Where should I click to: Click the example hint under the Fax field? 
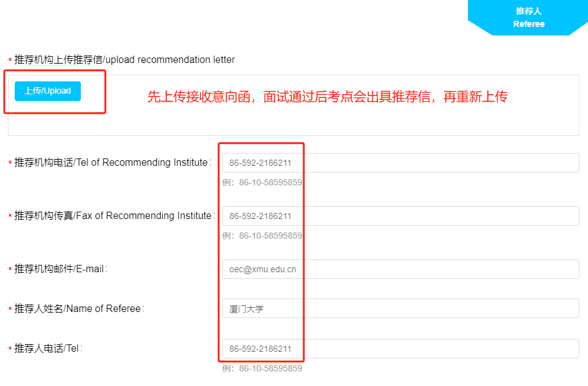[262, 236]
